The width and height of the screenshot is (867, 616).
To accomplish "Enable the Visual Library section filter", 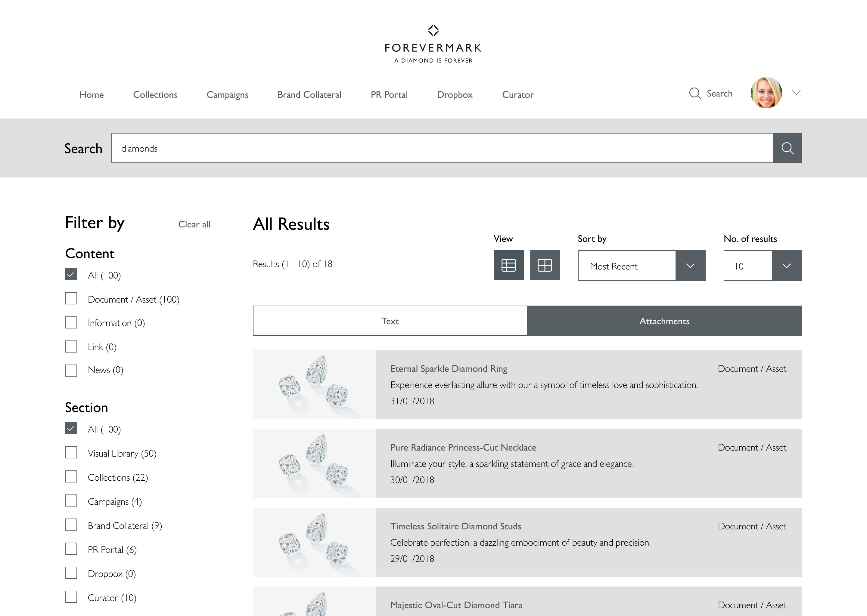I will point(71,452).
